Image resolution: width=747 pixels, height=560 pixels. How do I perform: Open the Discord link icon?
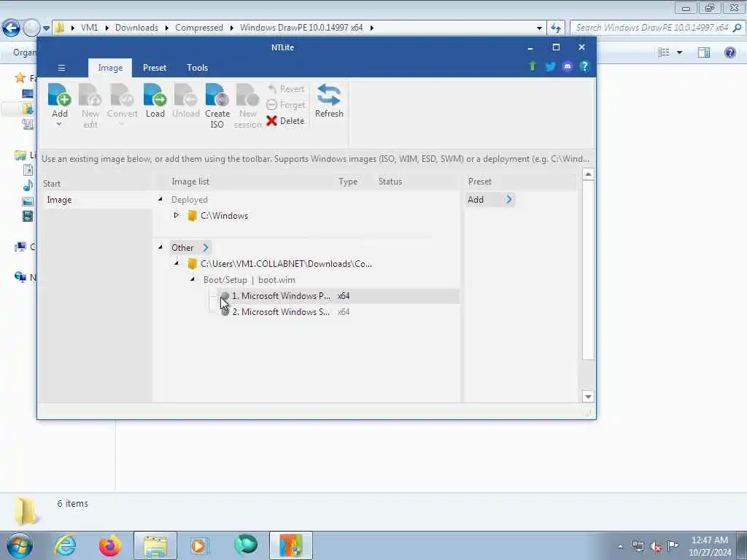coord(567,66)
